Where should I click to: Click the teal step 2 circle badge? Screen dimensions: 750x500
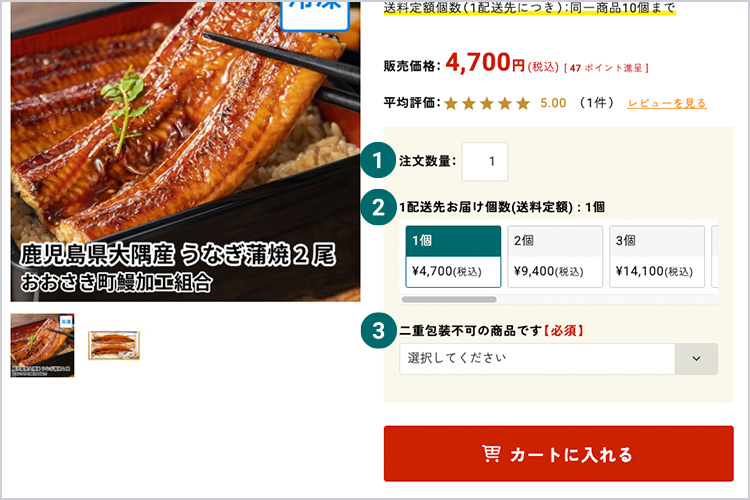coord(378,207)
